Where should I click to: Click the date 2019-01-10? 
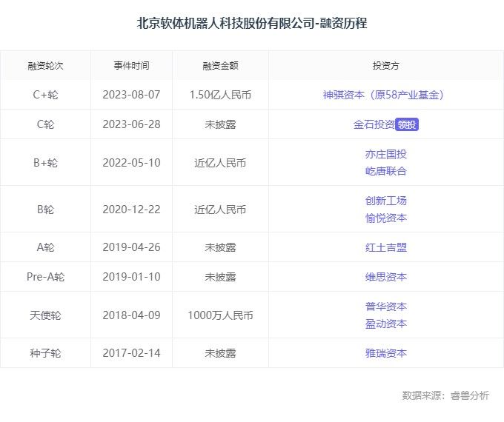click(131, 277)
